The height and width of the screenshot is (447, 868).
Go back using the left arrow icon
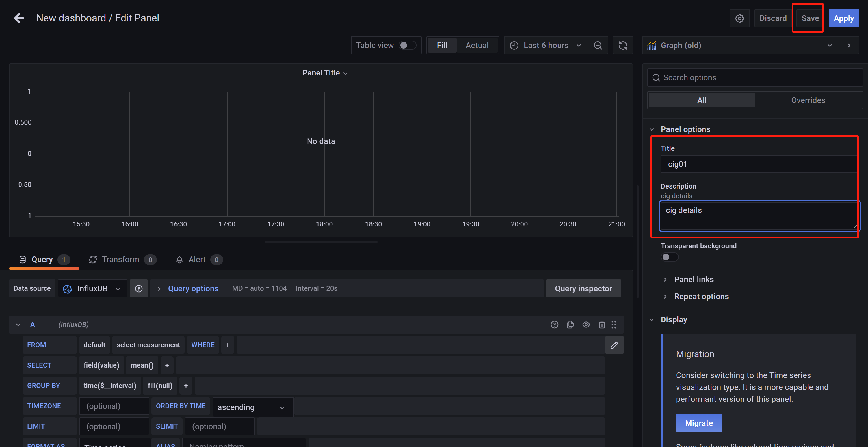19,18
